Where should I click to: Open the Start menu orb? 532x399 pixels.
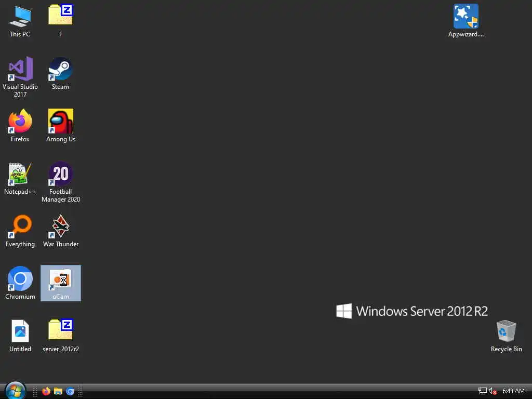tap(15, 391)
